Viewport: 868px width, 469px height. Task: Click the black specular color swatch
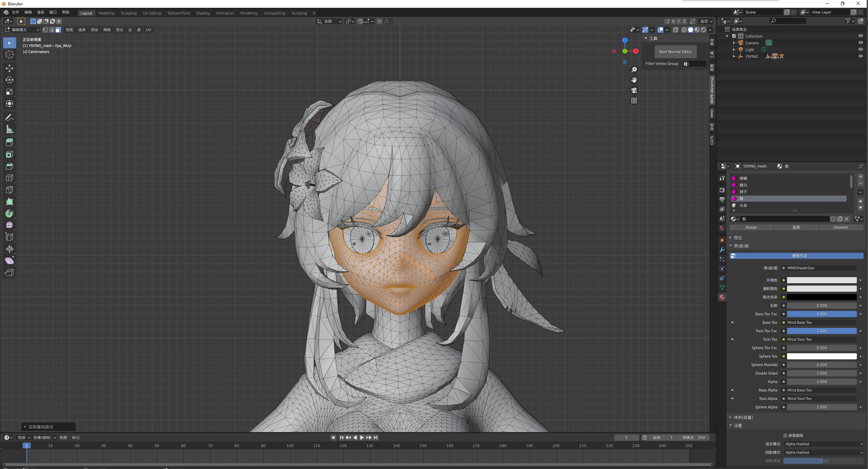tap(821, 297)
